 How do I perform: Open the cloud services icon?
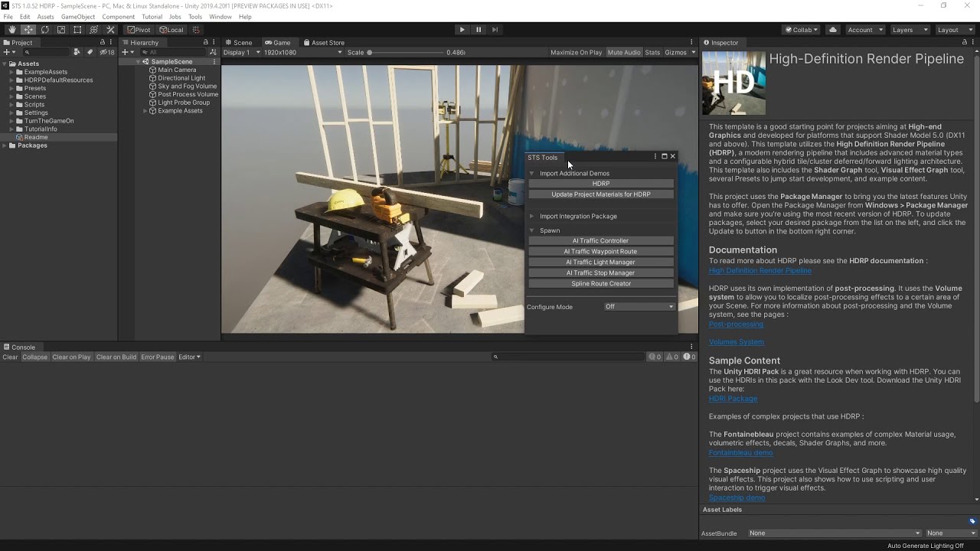click(x=833, y=30)
